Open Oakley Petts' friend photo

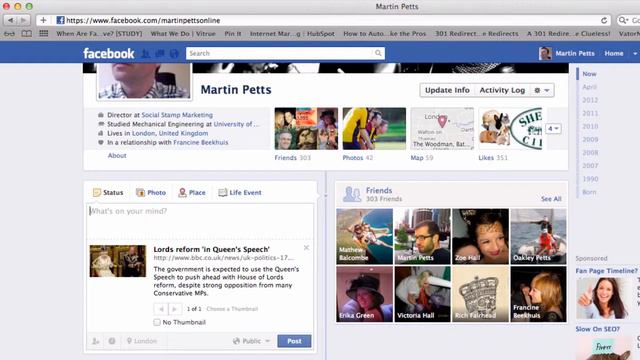tap(538, 236)
